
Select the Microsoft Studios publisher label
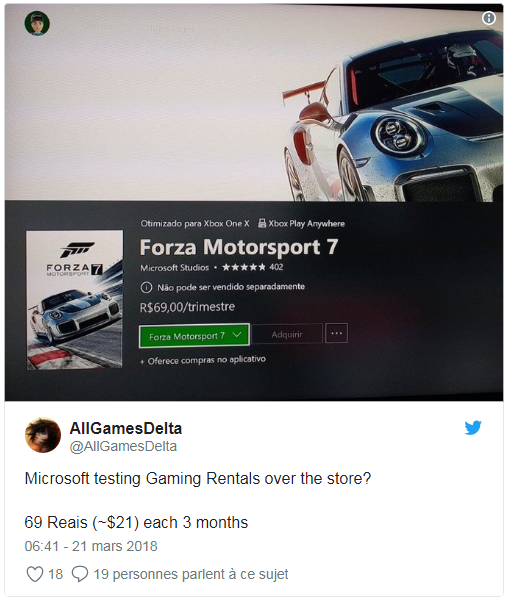click(x=174, y=268)
